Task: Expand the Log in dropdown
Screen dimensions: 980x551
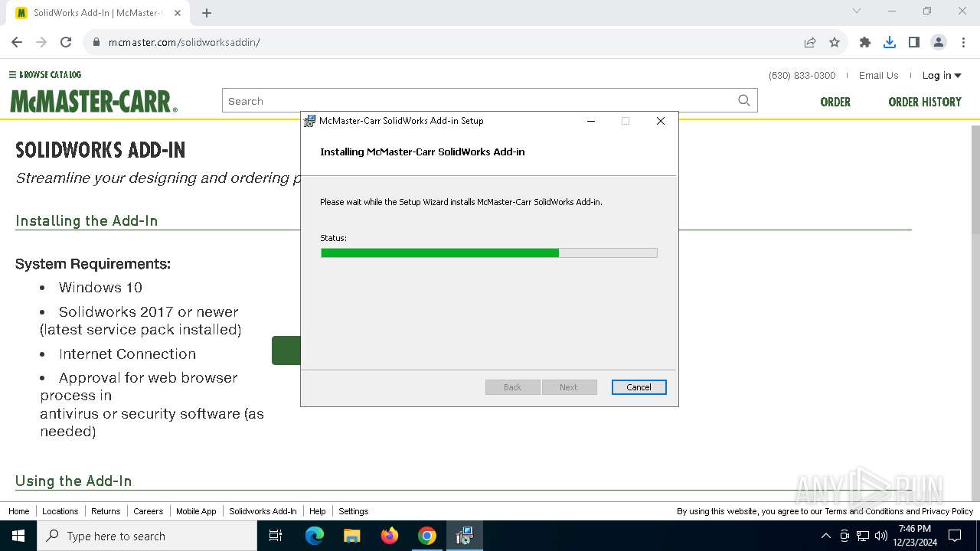Action: [942, 75]
